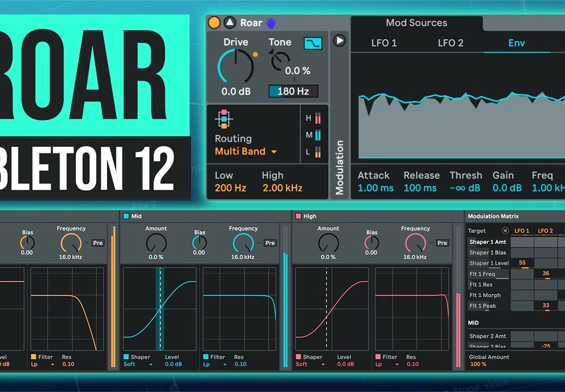Open the Mid Soft shaper type dropdown
This screenshot has width=565, height=392.
coord(138,364)
